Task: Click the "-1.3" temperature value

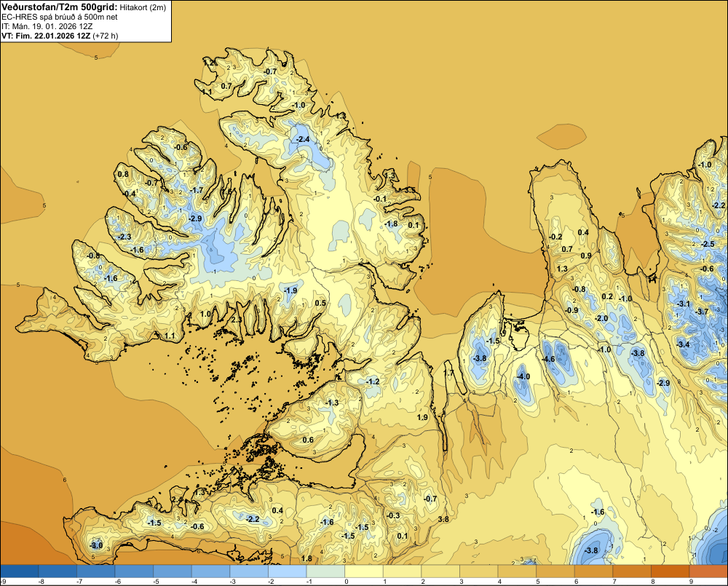Action: click(x=331, y=403)
